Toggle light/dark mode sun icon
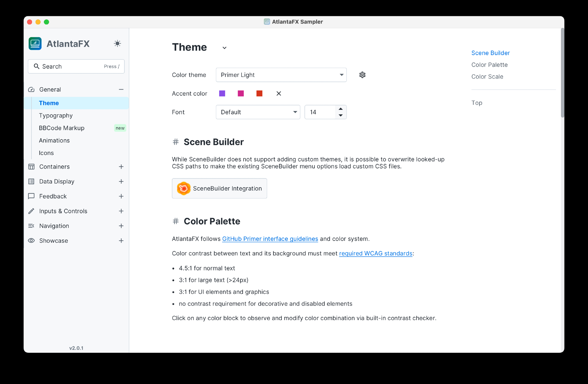 pyautogui.click(x=117, y=44)
